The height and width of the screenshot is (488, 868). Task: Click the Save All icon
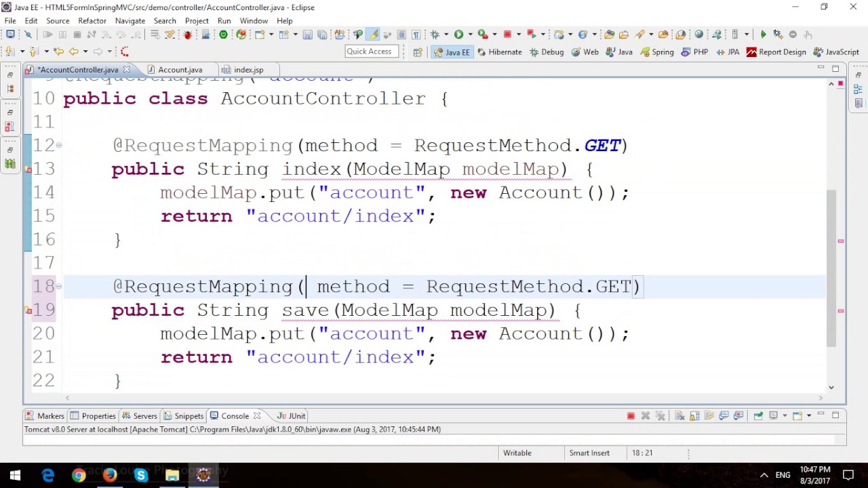(321, 34)
